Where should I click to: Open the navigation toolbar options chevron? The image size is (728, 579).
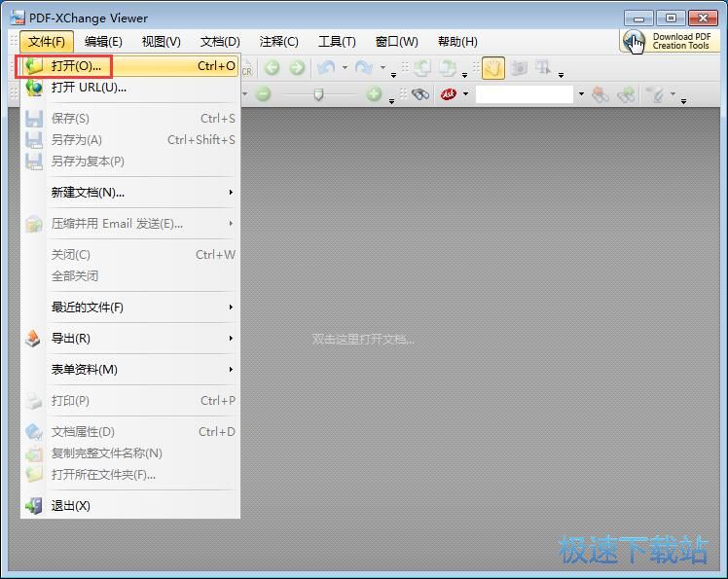tap(394, 75)
